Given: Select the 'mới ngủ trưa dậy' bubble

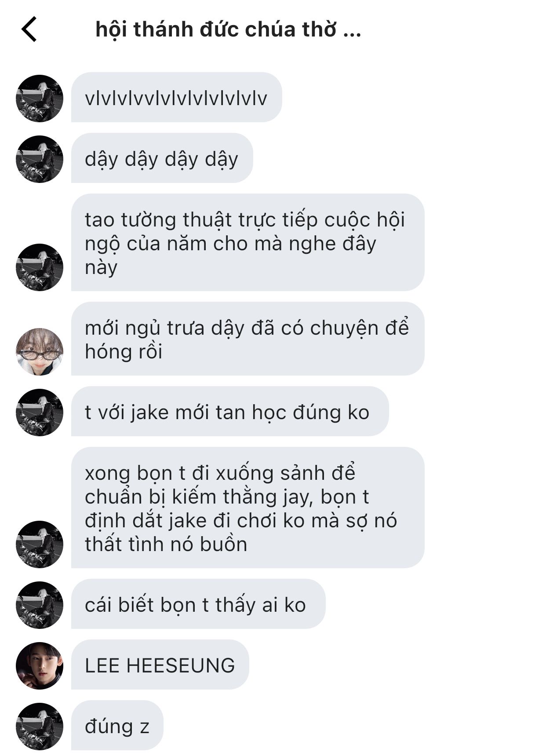Looking at the screenshot, I should pyautogui.click(x=248, y=339).
